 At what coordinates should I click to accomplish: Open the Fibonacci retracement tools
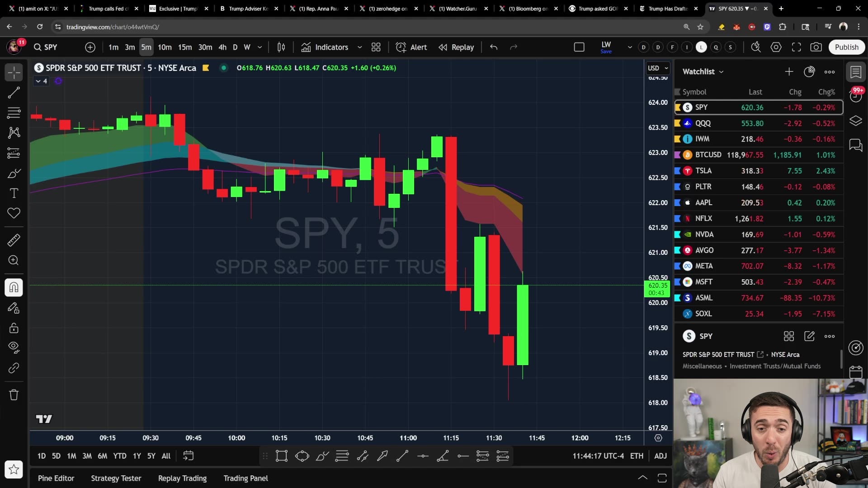[14, 113]
